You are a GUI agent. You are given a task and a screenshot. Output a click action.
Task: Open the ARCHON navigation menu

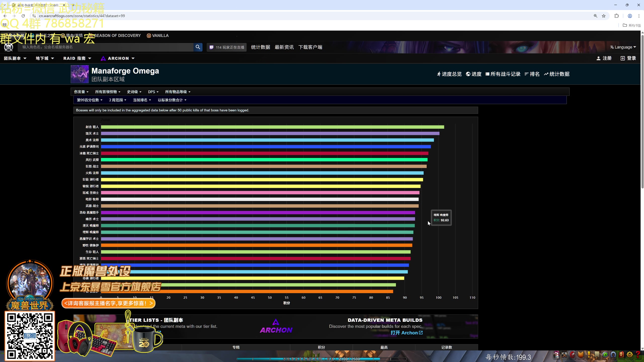(x=118, y=58)
